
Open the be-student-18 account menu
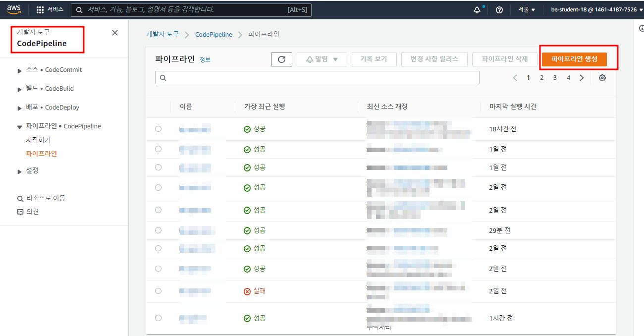597,10
